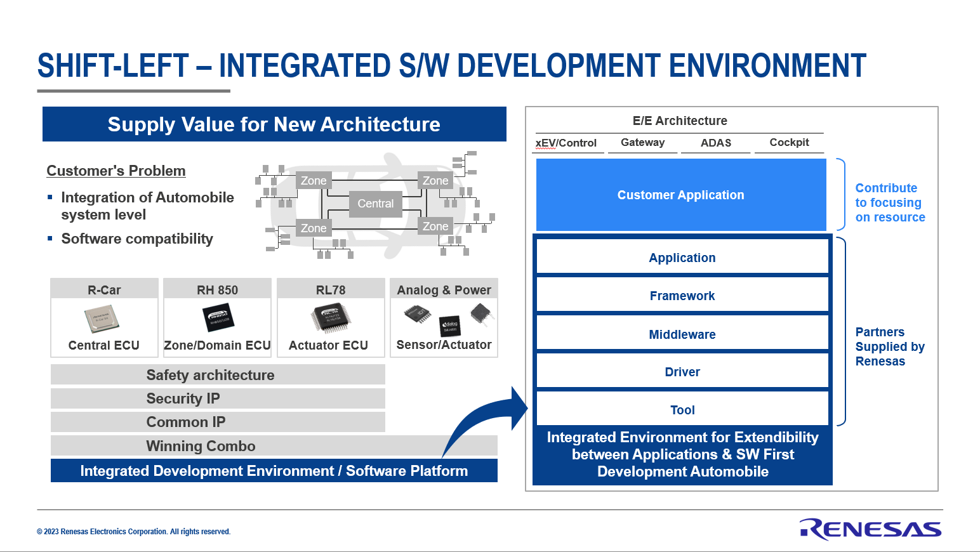Viewport: 980px width, 552px height.
Task: Select the xEV/Control tab
Action: (x=566, y=143)
